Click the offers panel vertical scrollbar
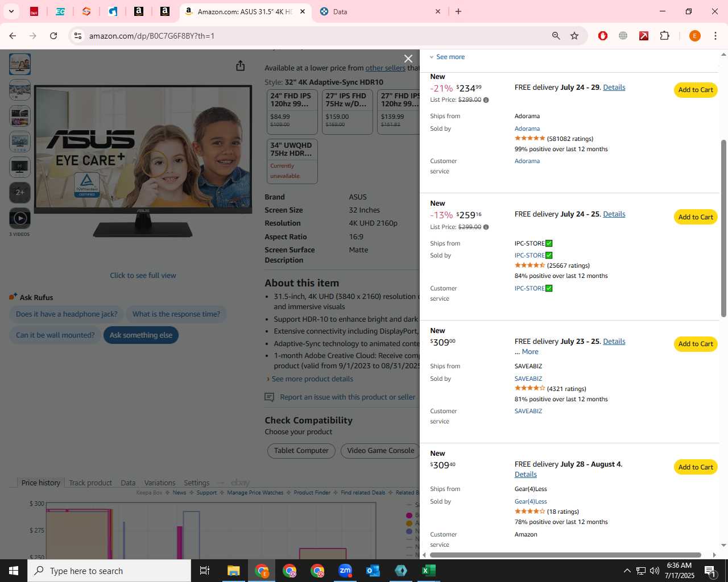 [723, 227]
